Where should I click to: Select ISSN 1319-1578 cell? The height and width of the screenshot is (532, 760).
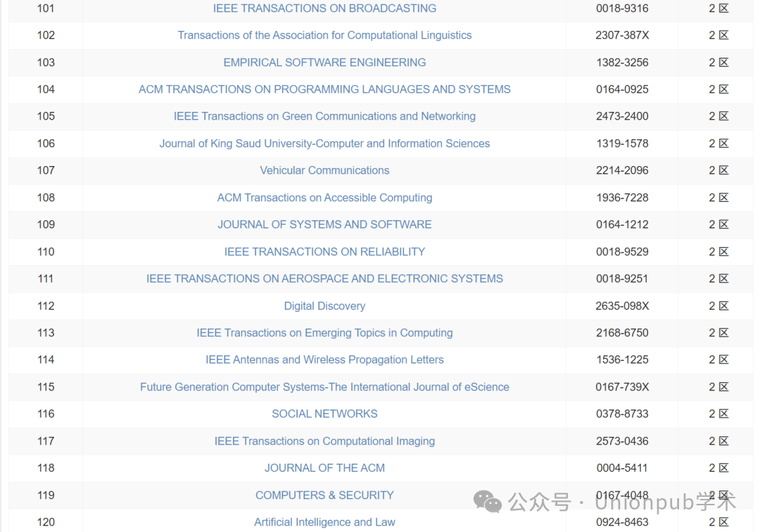[x=622, y=144]
